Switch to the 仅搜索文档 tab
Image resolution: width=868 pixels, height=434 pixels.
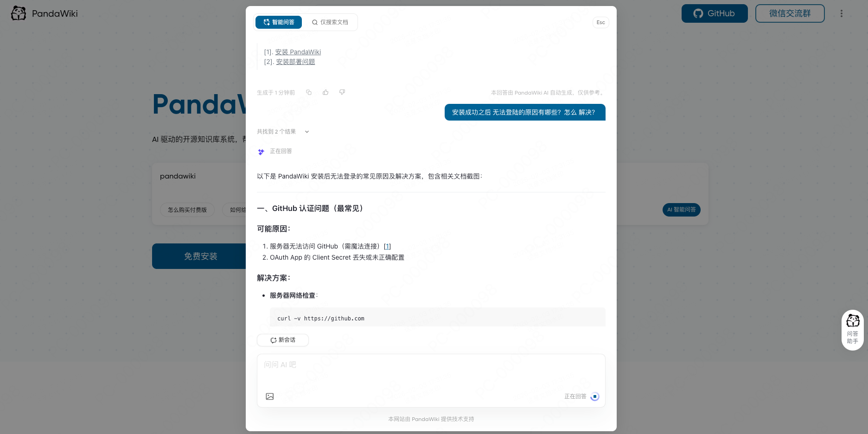(330, 22)
